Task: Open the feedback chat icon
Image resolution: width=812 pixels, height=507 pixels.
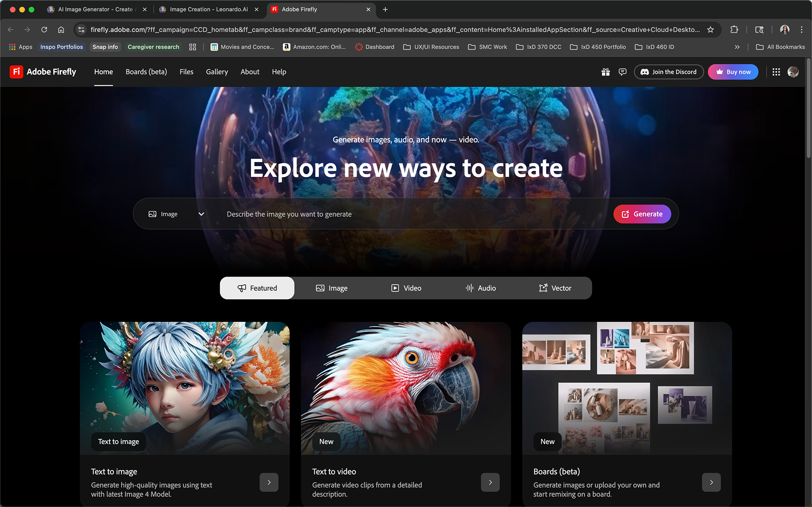Action: (623, 72)
